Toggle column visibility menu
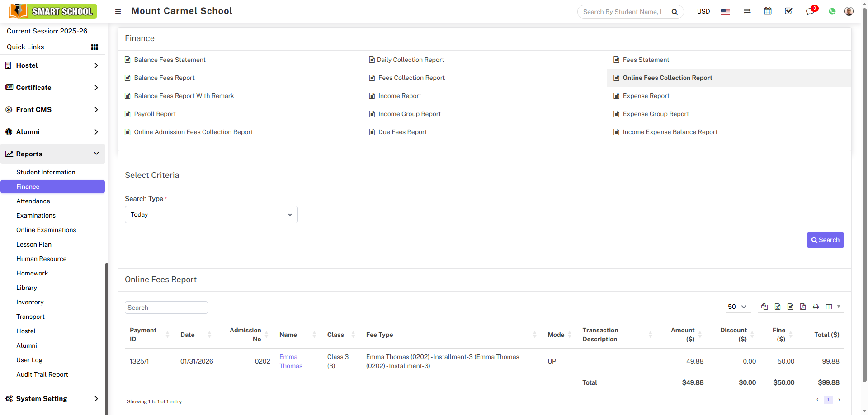This screenshot has height=415, width=868. pyautogui.click(x=832, y=307)
